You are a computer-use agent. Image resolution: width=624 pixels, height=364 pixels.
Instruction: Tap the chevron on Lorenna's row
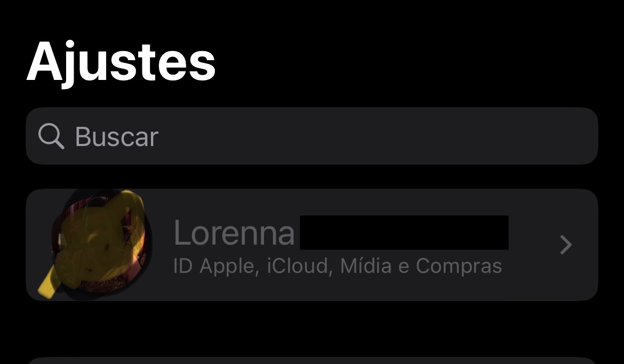(x=565, y=245)
